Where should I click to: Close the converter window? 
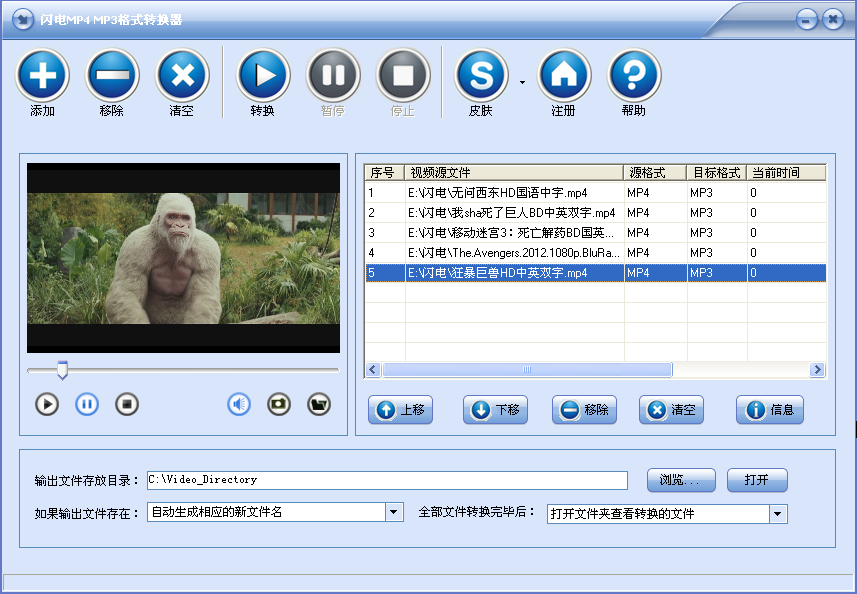[833, 20]
